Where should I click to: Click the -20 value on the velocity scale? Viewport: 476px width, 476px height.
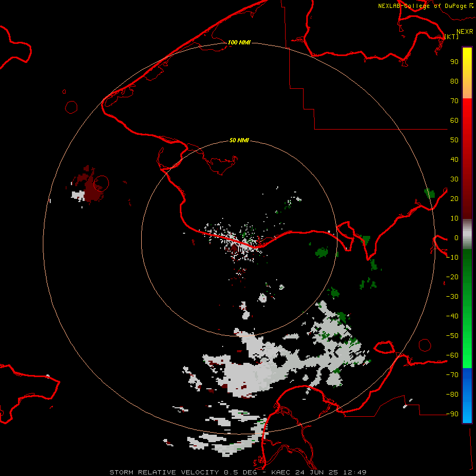coord(452,277)
